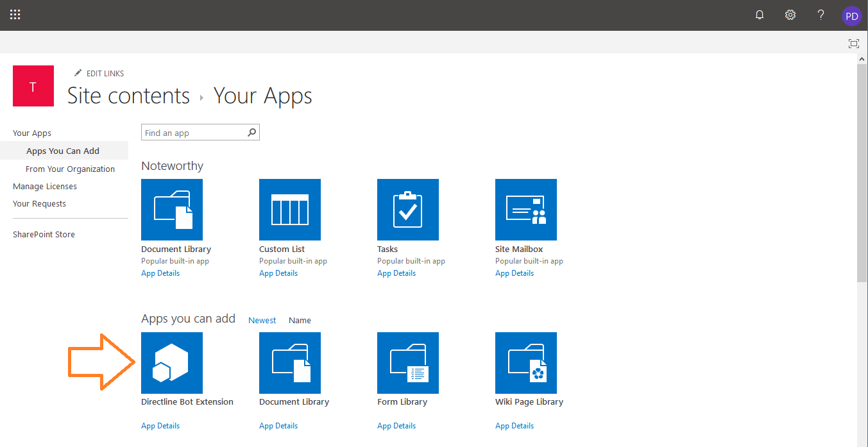The height and width of the screenshot is (447, 868).
Task: Open Site contents breadcrumb link
Action: 128,96
